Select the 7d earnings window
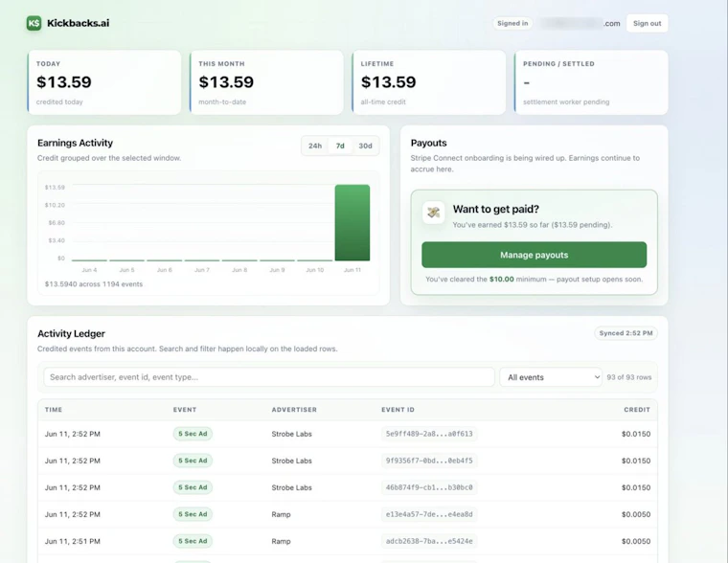 (x=340, y=146)
